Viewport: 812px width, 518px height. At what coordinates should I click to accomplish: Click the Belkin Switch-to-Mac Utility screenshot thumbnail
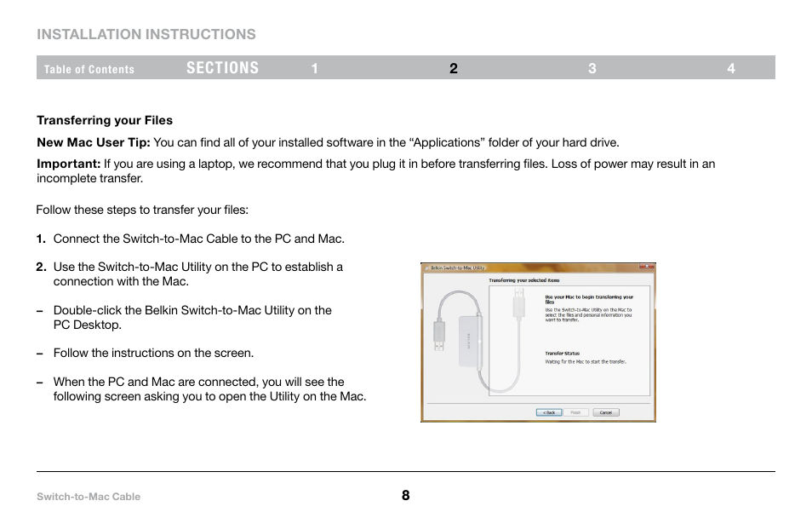pyautogui.click(x=538, y=342)
